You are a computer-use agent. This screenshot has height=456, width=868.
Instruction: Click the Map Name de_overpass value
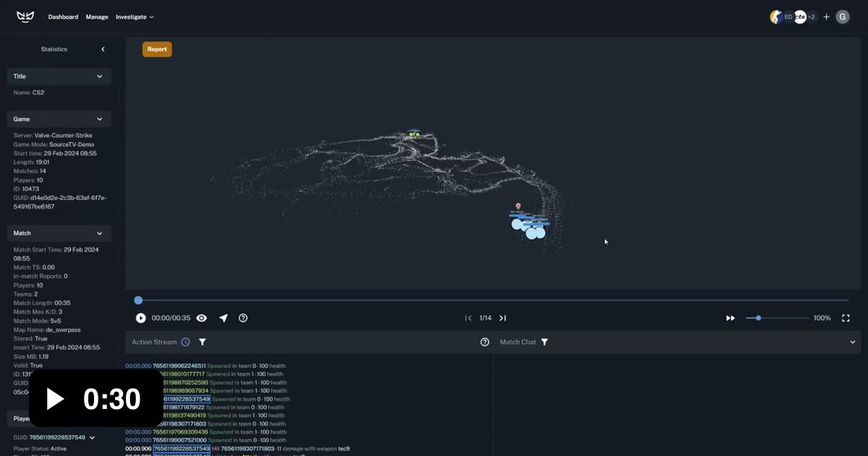(x=64, y=329)
